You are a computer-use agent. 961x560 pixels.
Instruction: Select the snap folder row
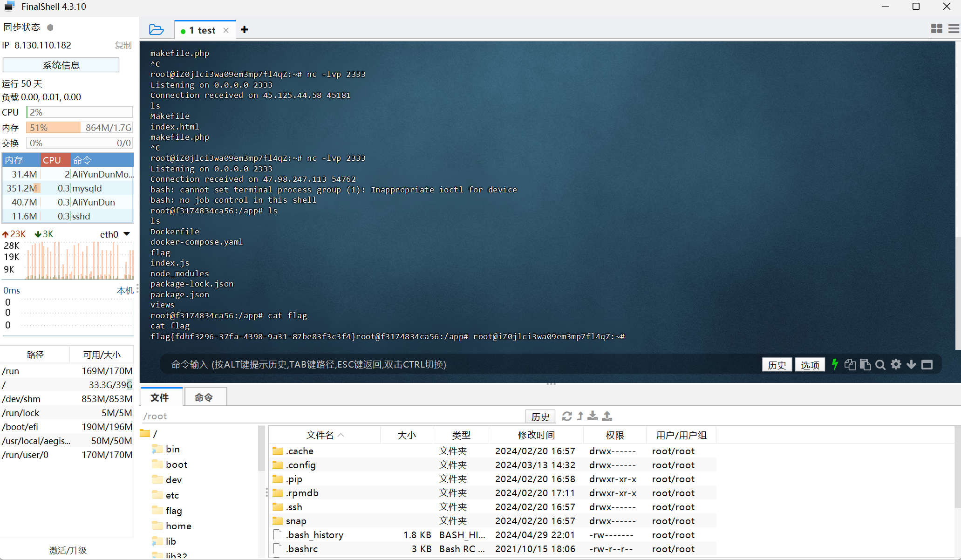tap(493, 521)
